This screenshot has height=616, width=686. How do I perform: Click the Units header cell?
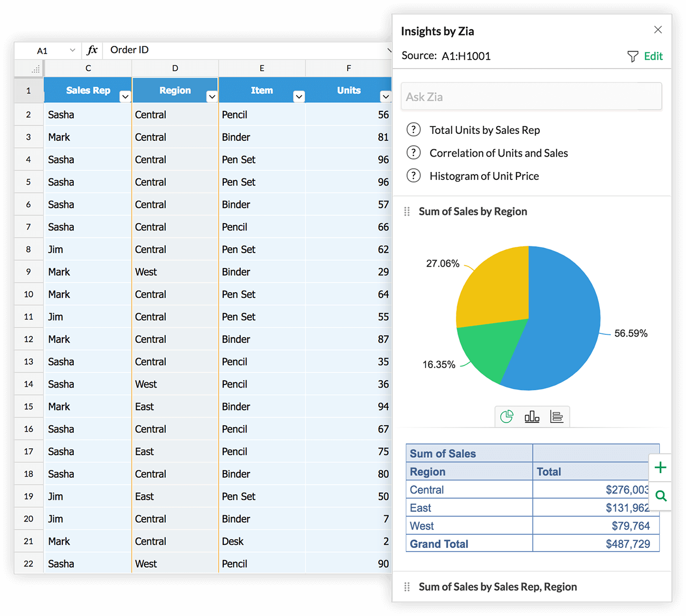coord(349,90)
